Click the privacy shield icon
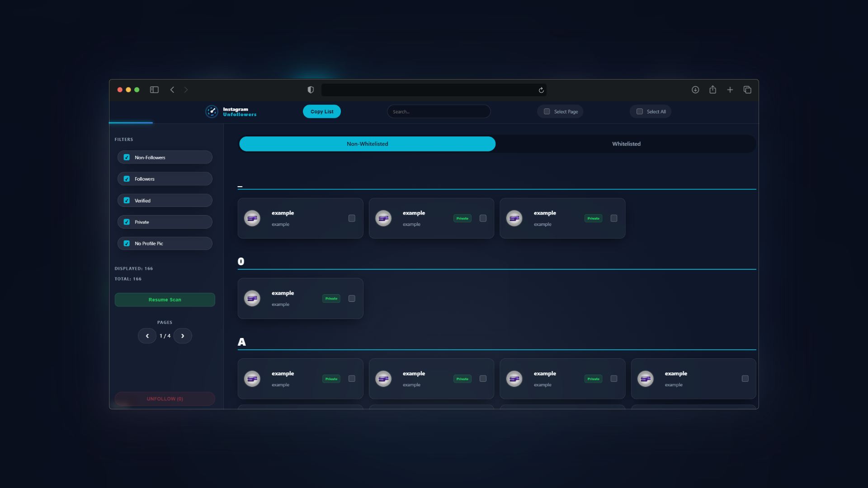868x488 pixels. 311,90
